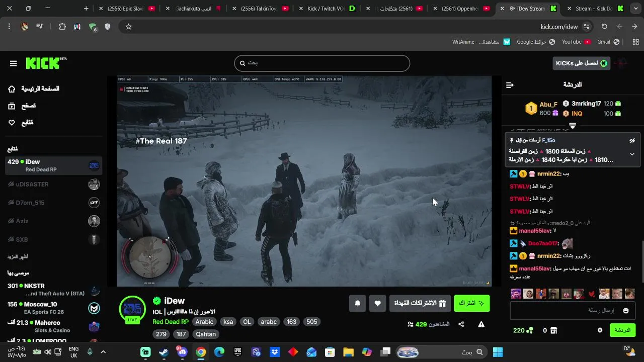This screenshot has height=362, width=644.
Task: Click the Arabic tag
Action: 204,322
